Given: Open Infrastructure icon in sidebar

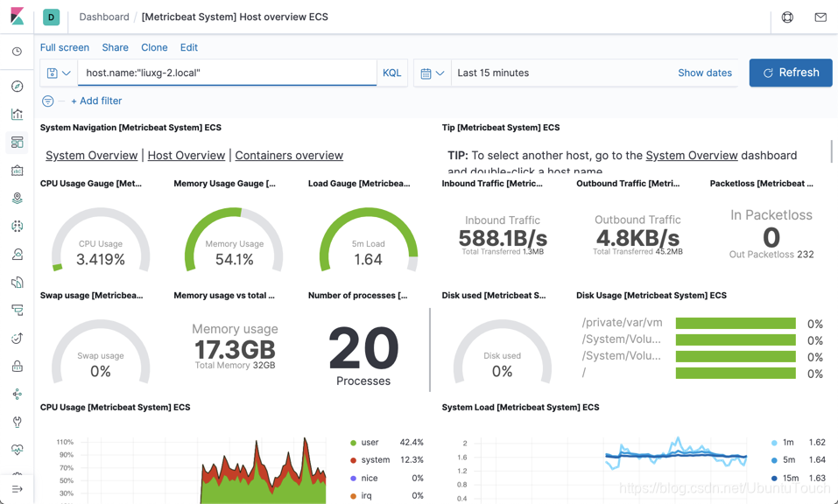Looking at the screenshot, I should pos(18,254).
